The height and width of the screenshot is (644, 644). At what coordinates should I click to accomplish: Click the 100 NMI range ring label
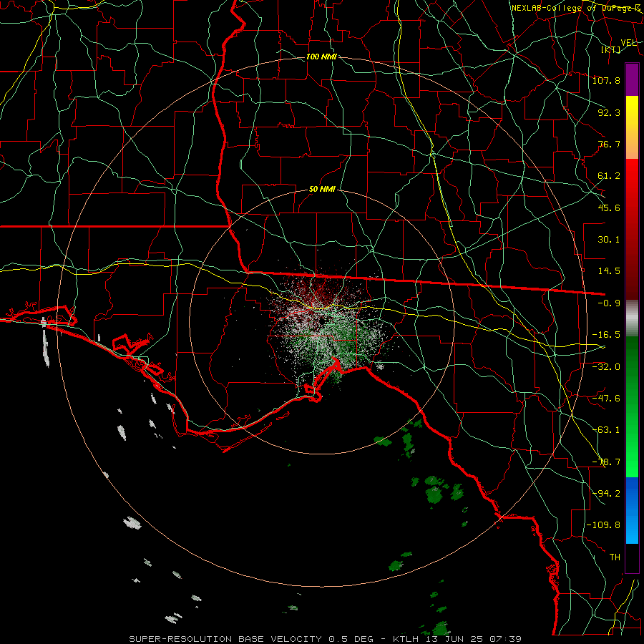coord(321,57)
